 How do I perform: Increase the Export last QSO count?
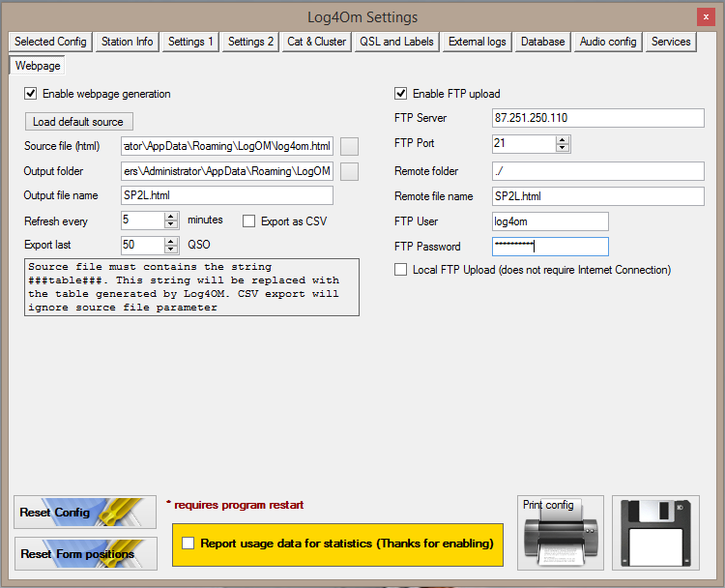[x=171, y=241]
